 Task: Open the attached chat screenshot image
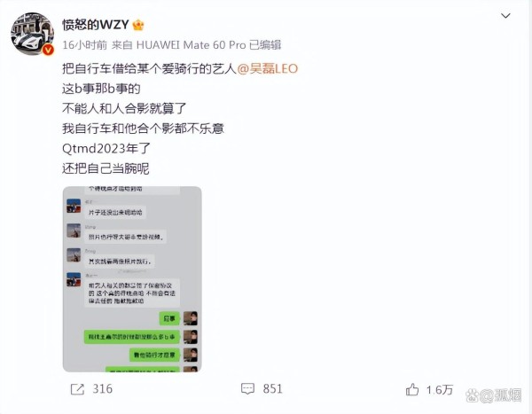[132, 279]
